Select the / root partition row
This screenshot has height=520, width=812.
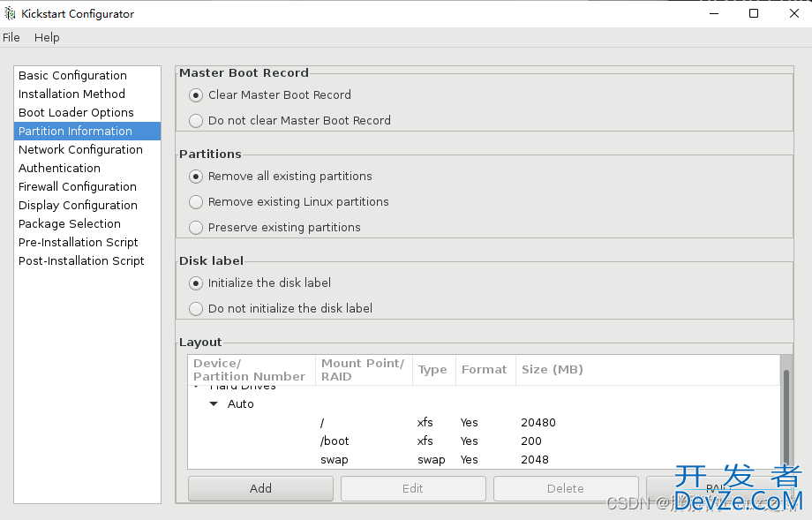[x=485, y=423]
